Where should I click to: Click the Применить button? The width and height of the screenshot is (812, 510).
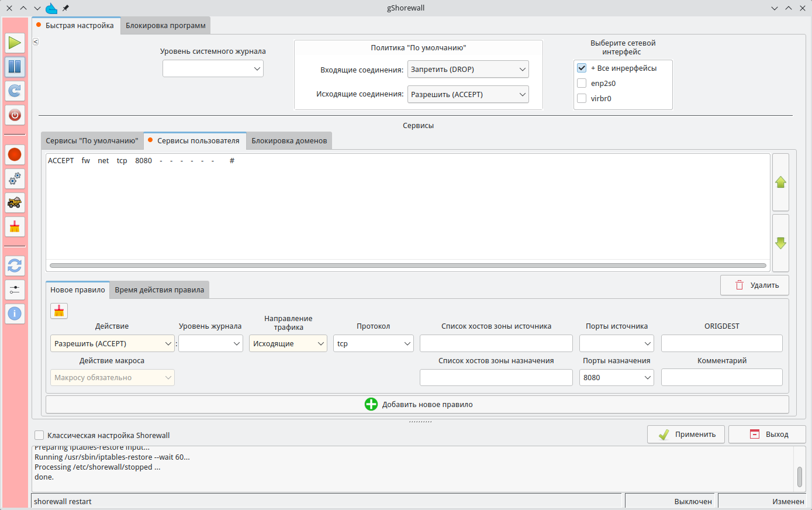[686, 435]
